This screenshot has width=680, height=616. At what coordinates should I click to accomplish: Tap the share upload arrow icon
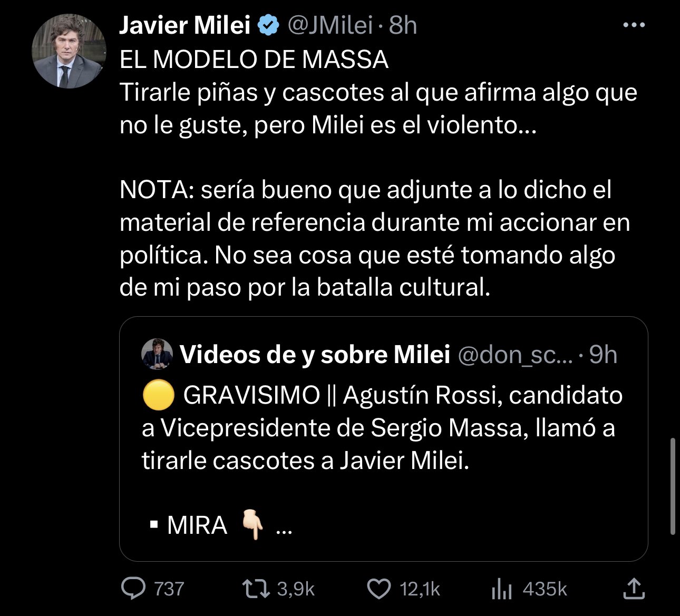(x=634, y=589)
